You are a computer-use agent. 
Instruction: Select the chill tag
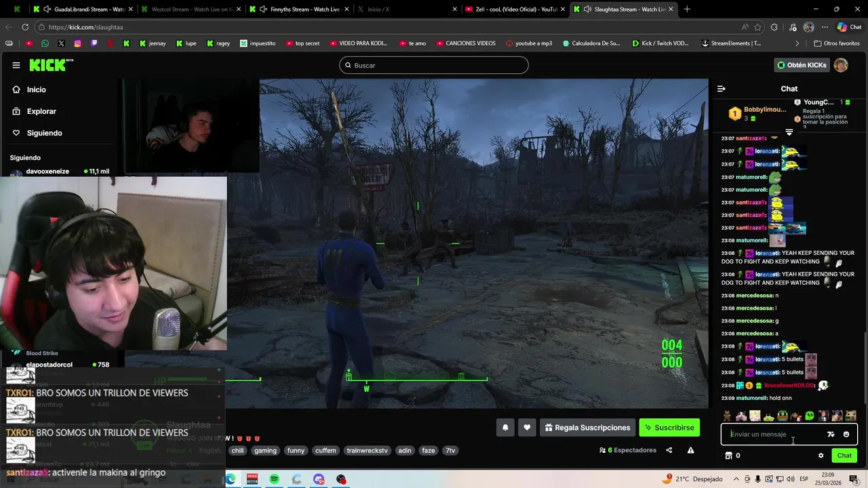coord(237,451)
